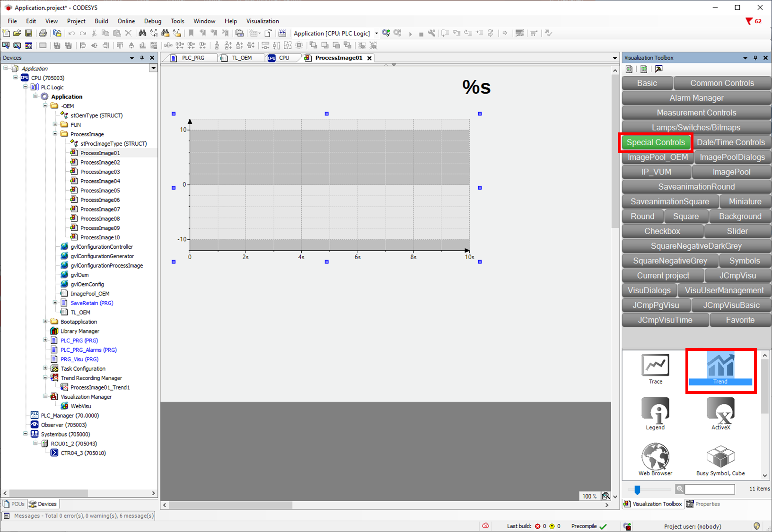The width and height of the screenshot is (772, 532).
Task: Choose the ActiveX element in toolbox
Action: pos(720,413)
